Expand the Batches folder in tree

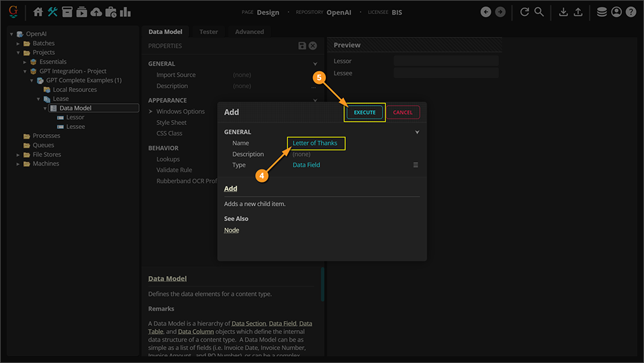pyautogui.click(x=19, y=43)
